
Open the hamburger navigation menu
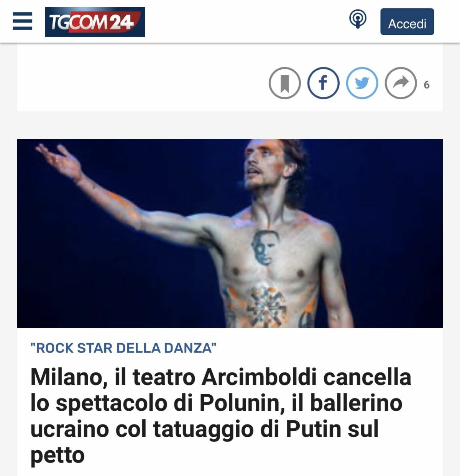23,21
